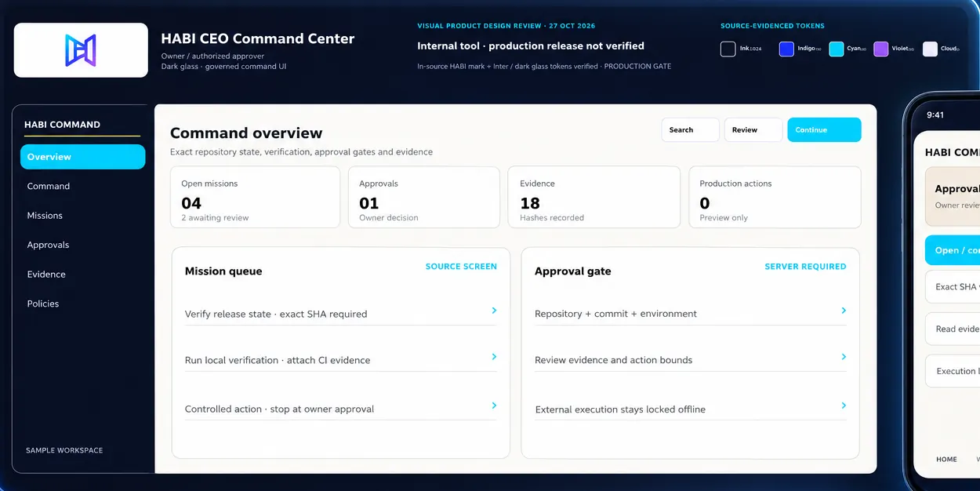Click 'External execution stays locked offline' text
Screen dimensions: 980x491
pos(620,409)
